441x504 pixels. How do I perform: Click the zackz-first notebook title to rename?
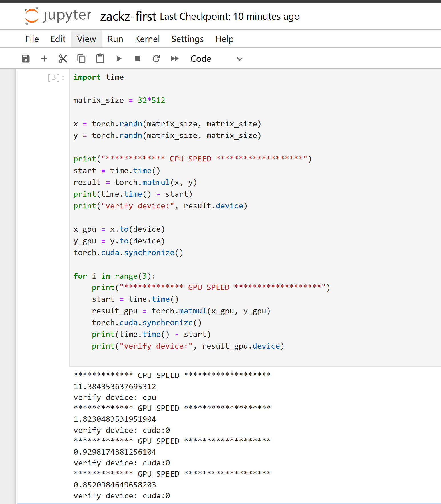point(128,17)
